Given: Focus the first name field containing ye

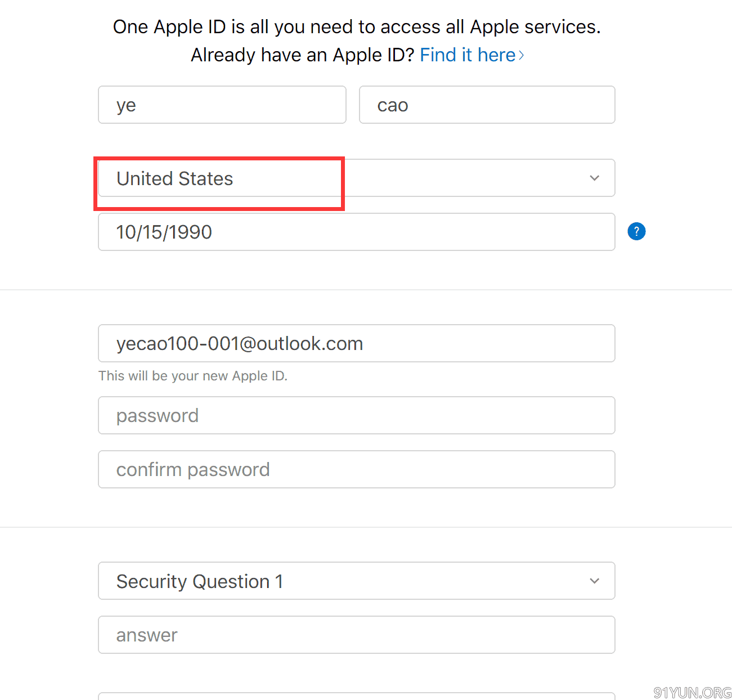Looking at the screenshot, I should 222,105.
